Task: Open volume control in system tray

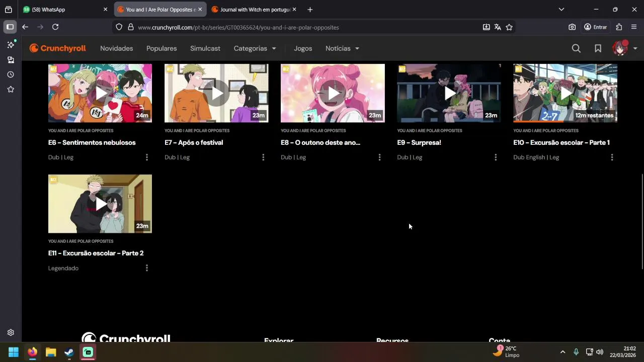Action: [x=599, y=352]
